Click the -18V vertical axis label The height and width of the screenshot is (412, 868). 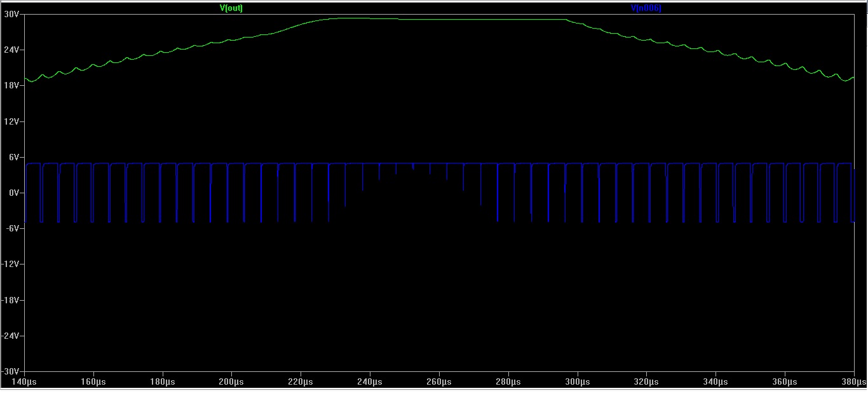tap(11, 299)
